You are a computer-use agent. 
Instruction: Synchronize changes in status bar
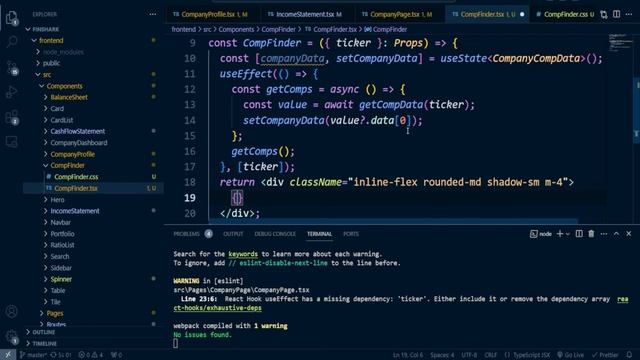61,355
